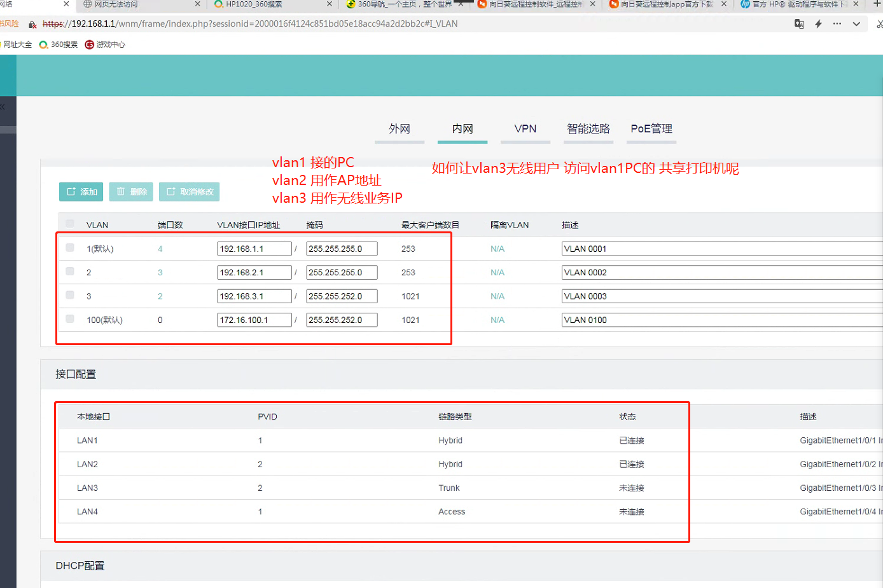Click the Trunk link type in LAN3 row
Image resolution: width=883 pixels, height=588 pixels.
(449, 488)
